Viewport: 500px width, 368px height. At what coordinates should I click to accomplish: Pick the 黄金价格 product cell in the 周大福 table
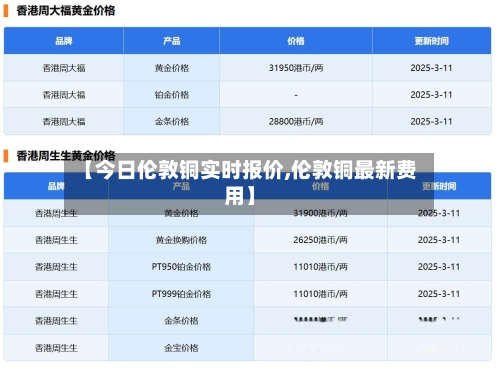click(x=172, y=68)
